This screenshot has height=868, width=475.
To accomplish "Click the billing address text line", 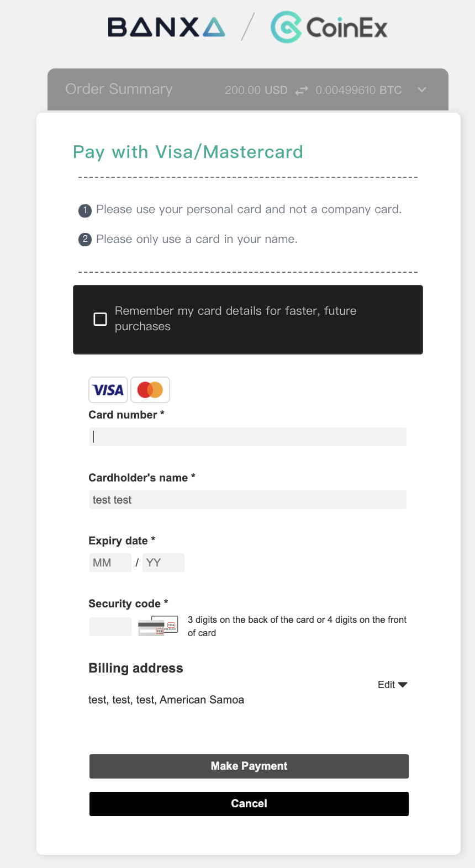I will pos(166,700).
